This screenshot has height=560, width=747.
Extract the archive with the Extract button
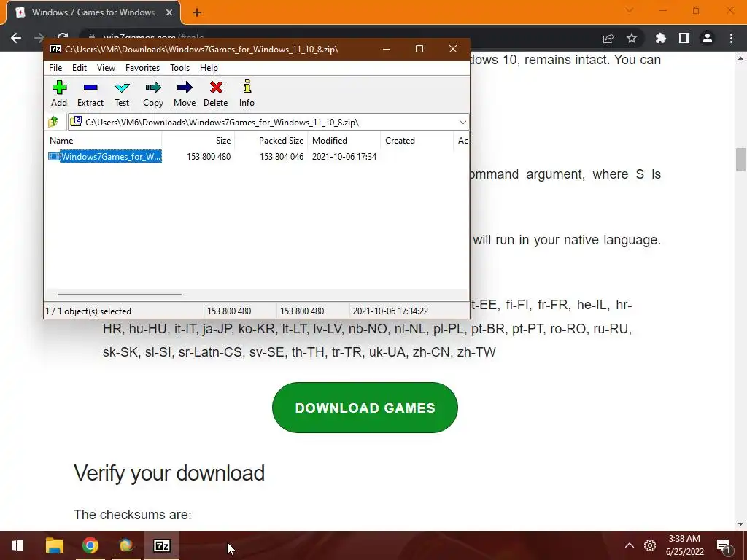tap(90, 93)
